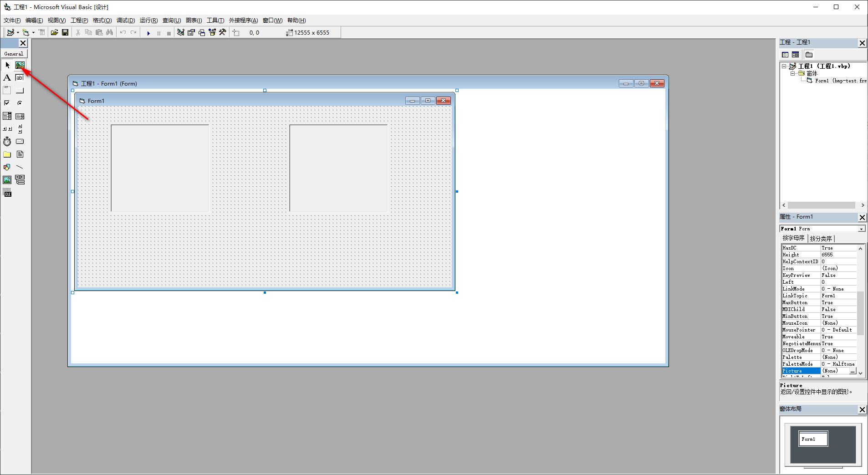Click the Picture property ellipsis button
The height and width of the screenshot is (475, 868).
(853, 371)
